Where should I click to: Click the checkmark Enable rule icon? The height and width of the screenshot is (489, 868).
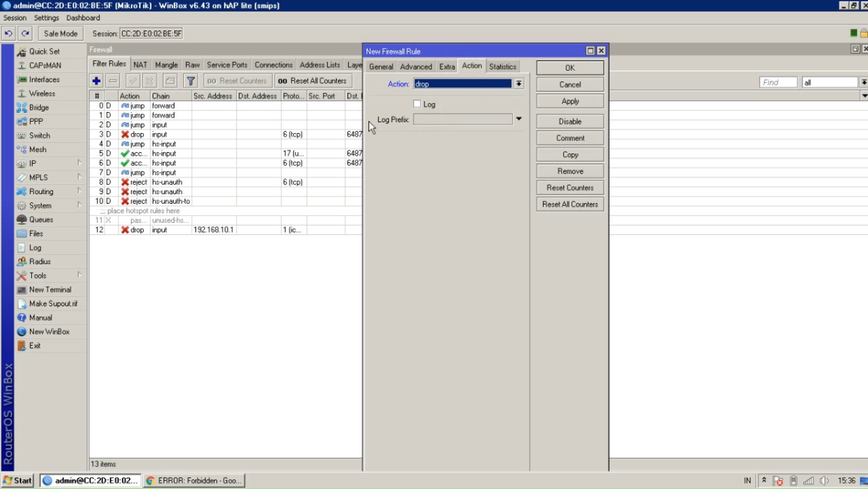coord(132,81)
